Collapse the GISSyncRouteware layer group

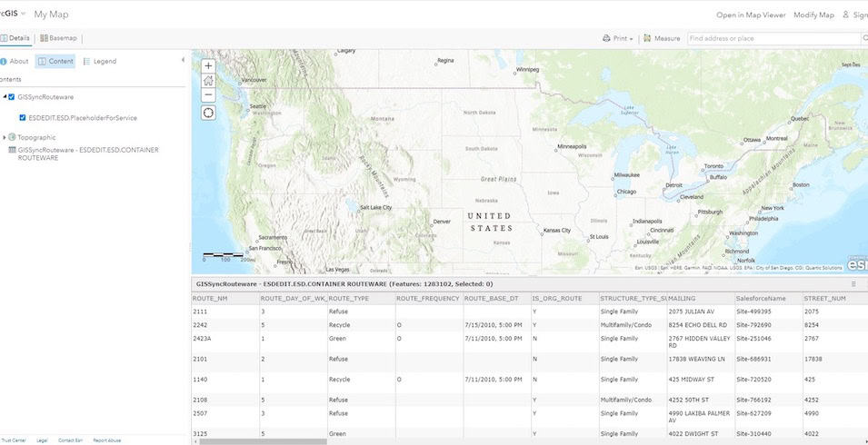(4, 96)
